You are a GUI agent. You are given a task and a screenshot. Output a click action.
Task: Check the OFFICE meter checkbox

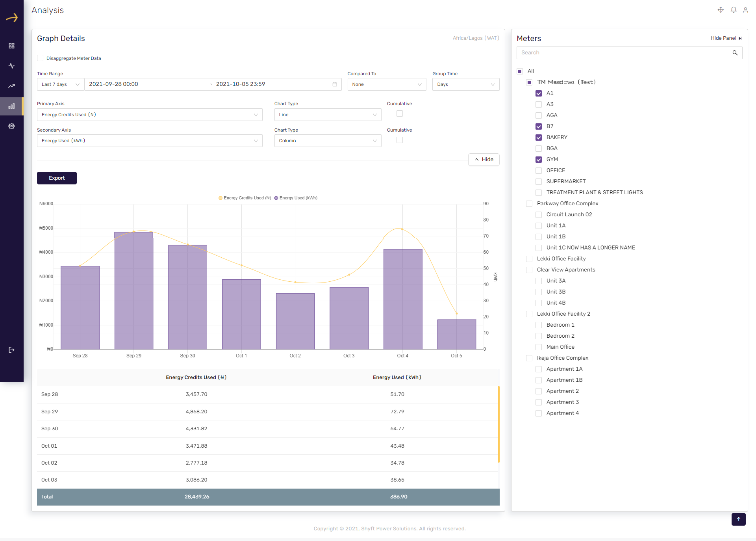pyautogui.click(x=539, y=171)
